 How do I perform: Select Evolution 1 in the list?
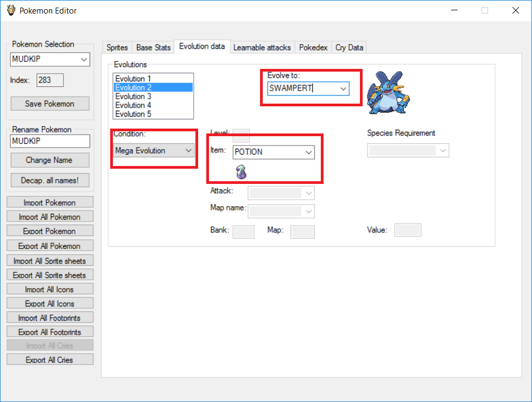[153, 79]
